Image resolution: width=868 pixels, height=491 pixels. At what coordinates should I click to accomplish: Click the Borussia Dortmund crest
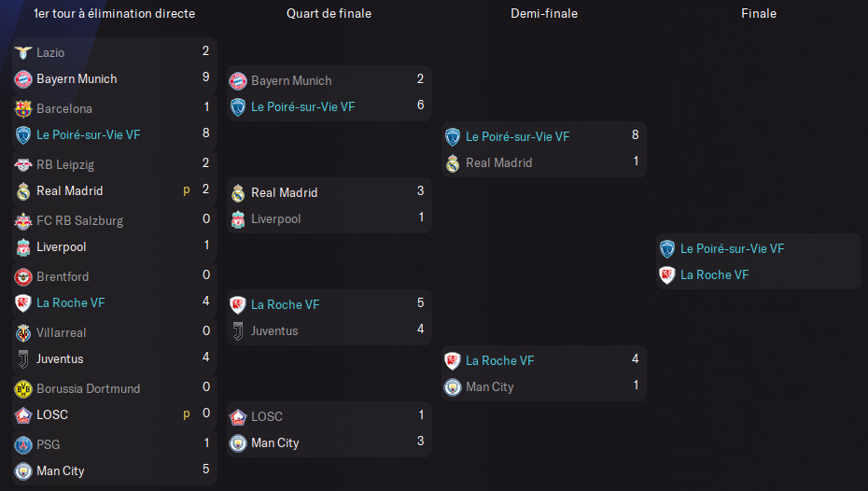[x=23, y=389]
